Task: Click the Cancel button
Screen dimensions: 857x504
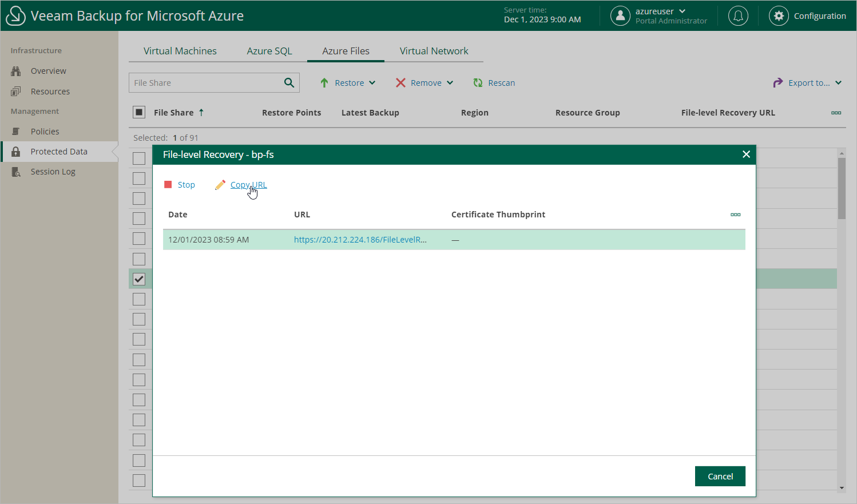Action: tap(720, 476)
